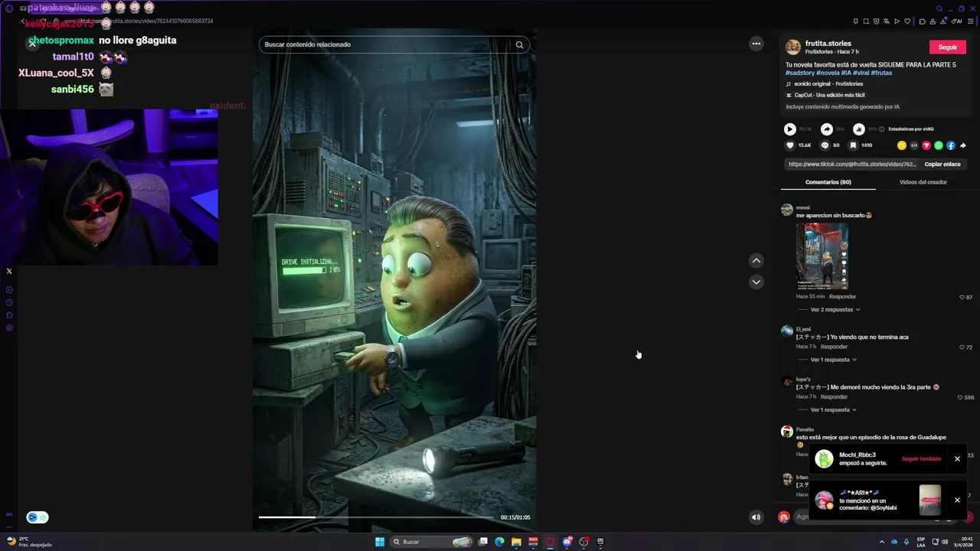Click the browser snapshot capture icon
The image size is (980, 551).
(866, 21)
